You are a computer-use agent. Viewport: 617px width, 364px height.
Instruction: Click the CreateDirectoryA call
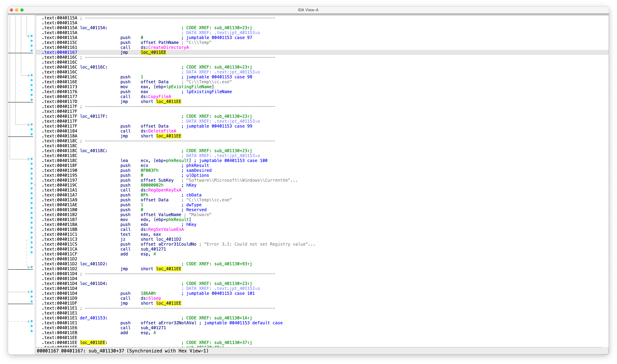(x=168, y=47)
